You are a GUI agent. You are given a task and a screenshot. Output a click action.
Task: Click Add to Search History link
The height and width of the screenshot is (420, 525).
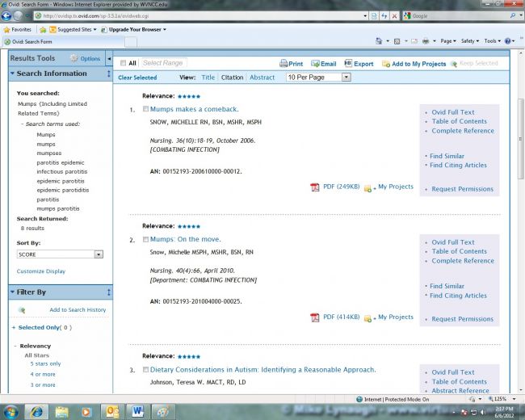[78, 310]
